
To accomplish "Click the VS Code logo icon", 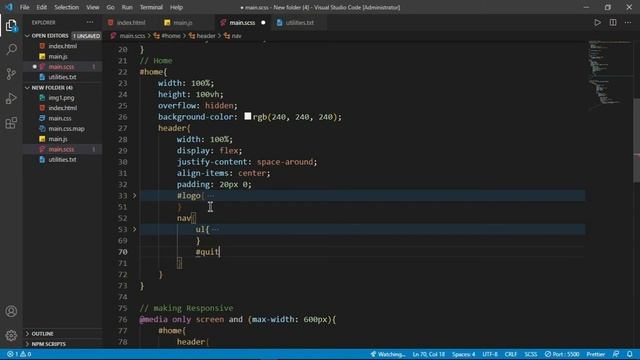I will coord(9,7).
